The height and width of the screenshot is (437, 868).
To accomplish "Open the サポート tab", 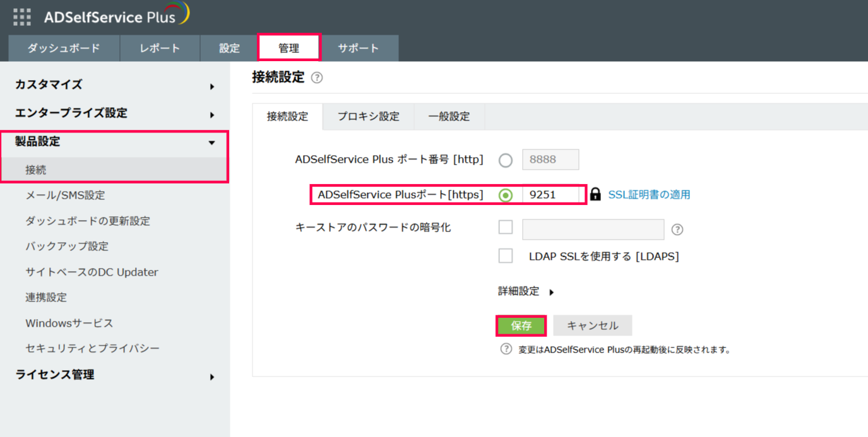I will coord(358,49).
